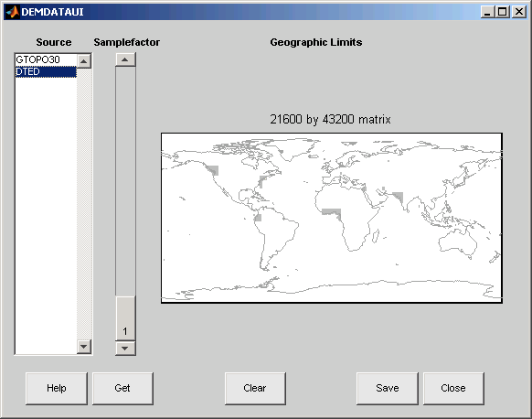Click the Source heading label
532x419 pixels.
[54, 42]
